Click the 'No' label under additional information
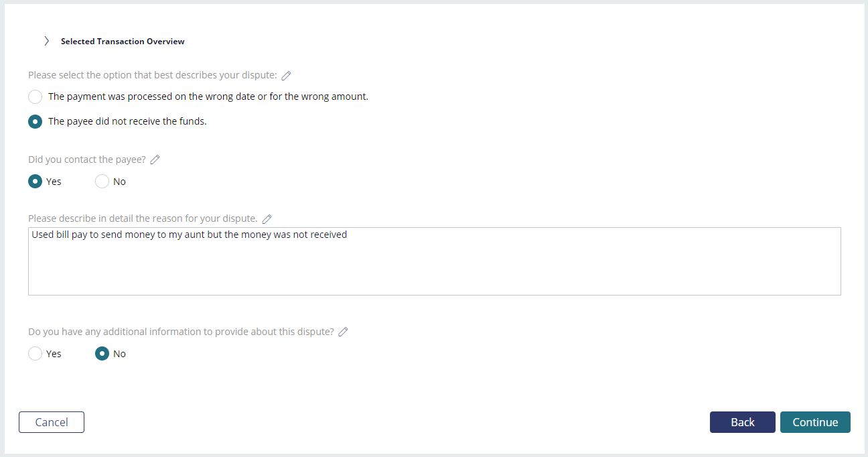The width and height of the screenshot is (868, 457). (119, 354)
